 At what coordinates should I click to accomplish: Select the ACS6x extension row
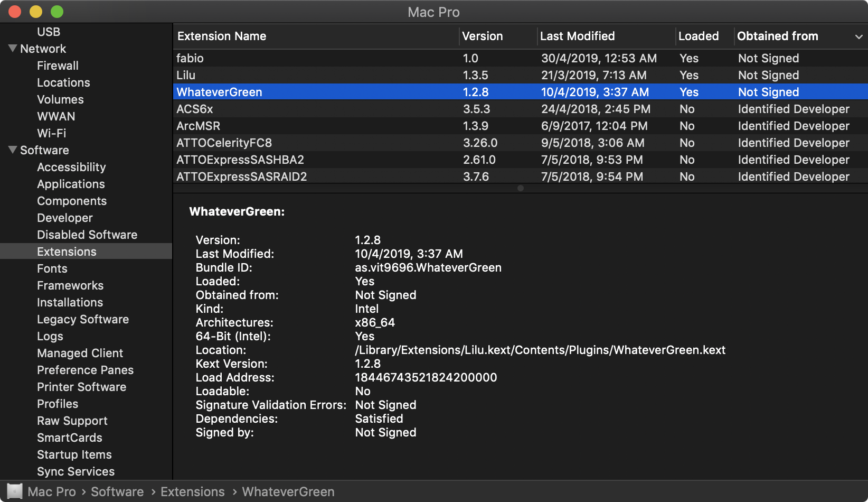(x=521, y=109)
